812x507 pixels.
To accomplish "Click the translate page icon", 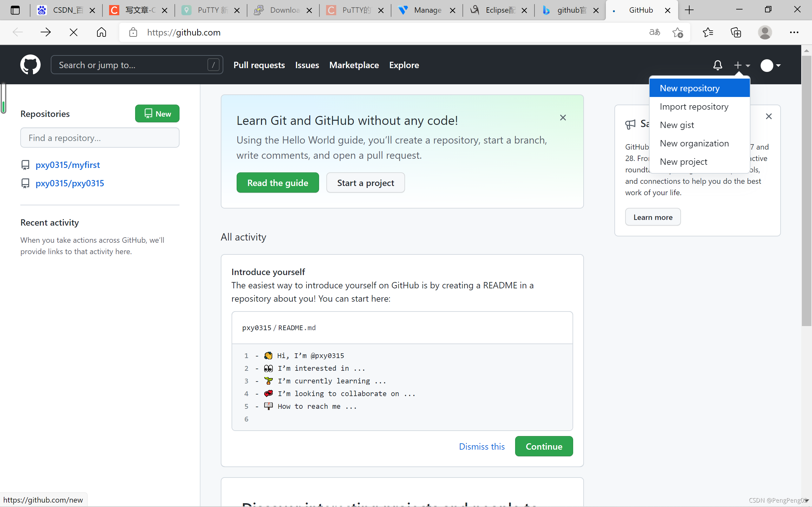I will tap(654, 33).
